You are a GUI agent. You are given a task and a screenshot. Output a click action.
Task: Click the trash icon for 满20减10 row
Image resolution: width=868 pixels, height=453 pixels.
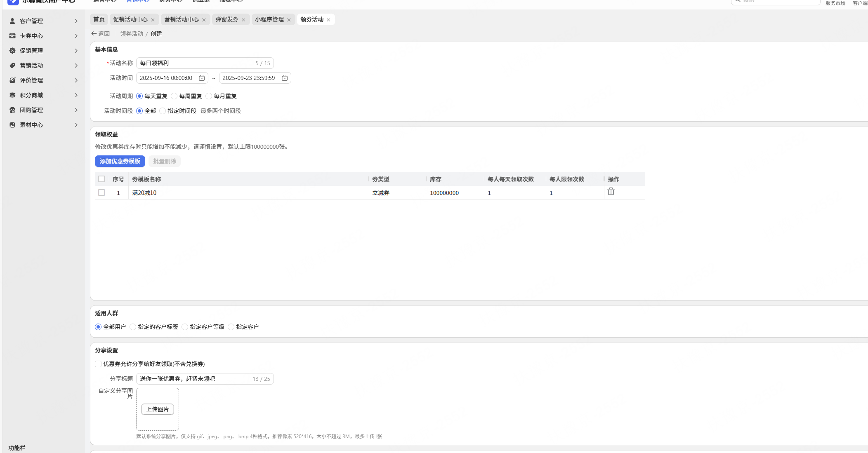pyautogui.click(x=611, y=192)
